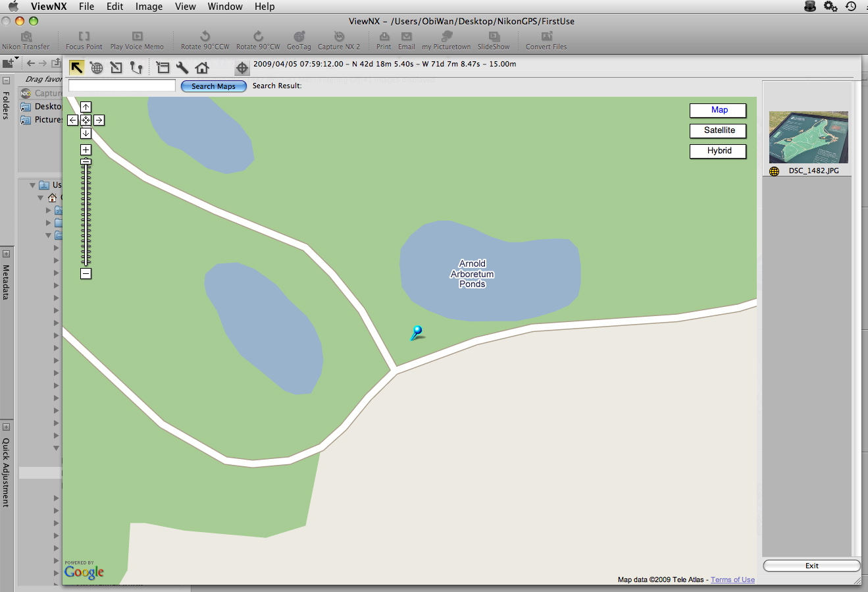Viewport: 868px width, 592px height.
Task: Collapse the Users tree disclosure triangle
Action: coord(32,185)
